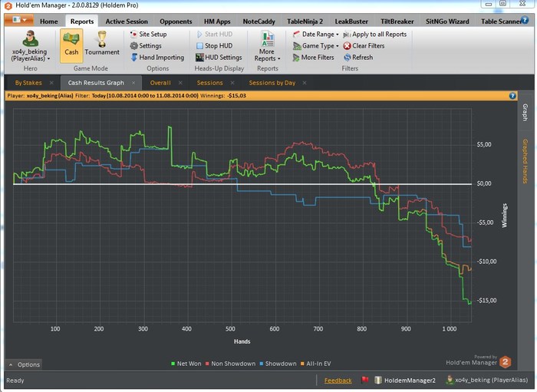537x392 pixels.
Task: Switch to Sessions report tab
Action: pos(209,83)
